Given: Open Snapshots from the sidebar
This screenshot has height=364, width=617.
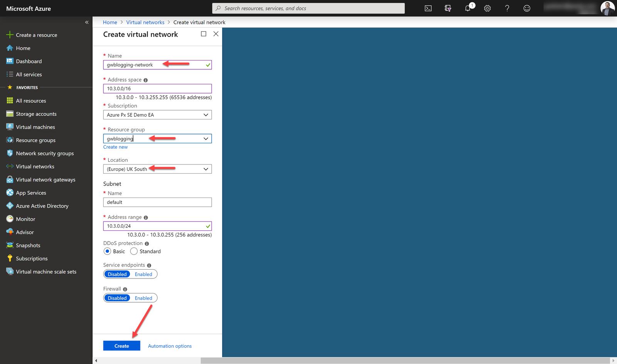Looking at the screenshot, I should [28, 245].
